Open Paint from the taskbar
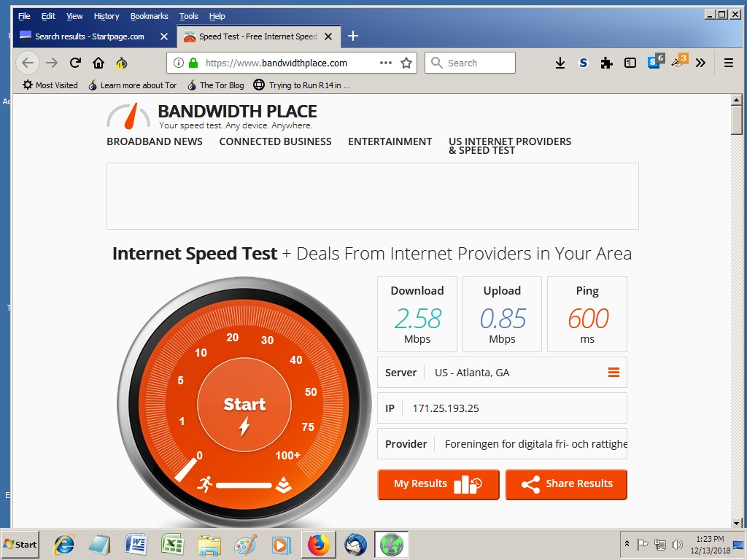This screenshot has height=560, width=747. tap(246, 544)
